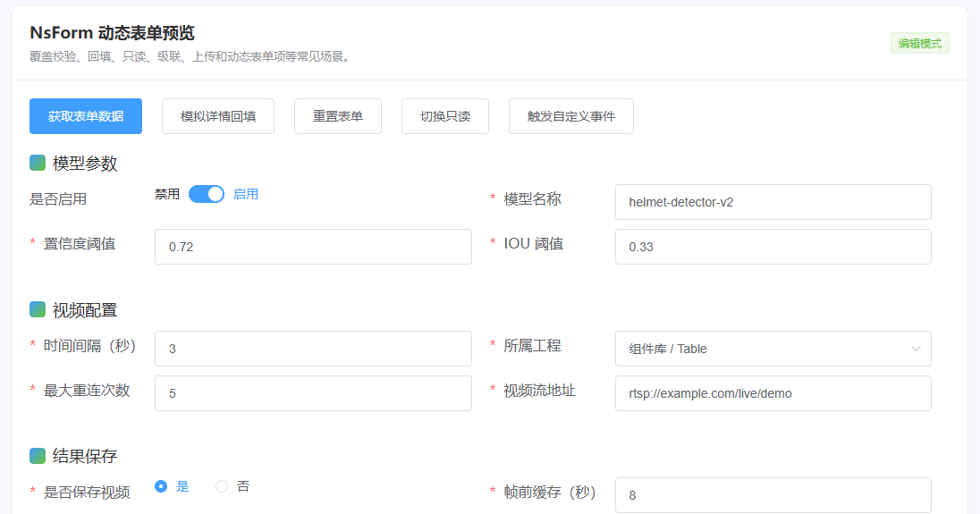980x514 pixels.
Task: Click the chevron arrow in 所属工程 select
Action: point(916,349)
